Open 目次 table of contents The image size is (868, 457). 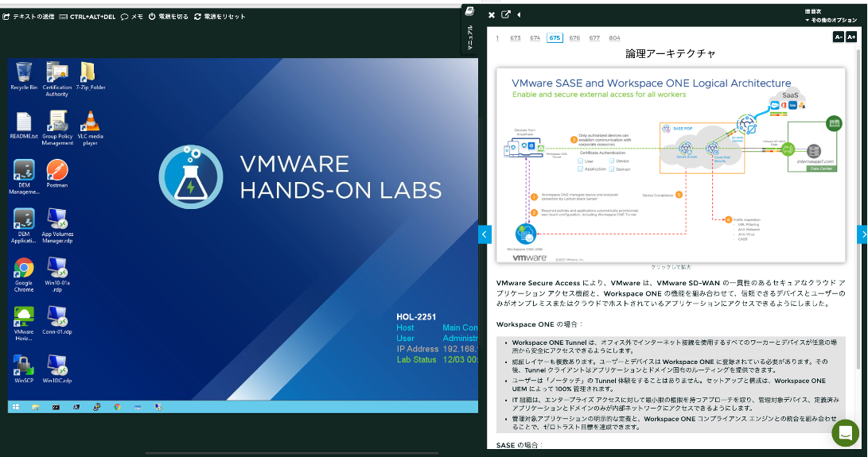813,12
